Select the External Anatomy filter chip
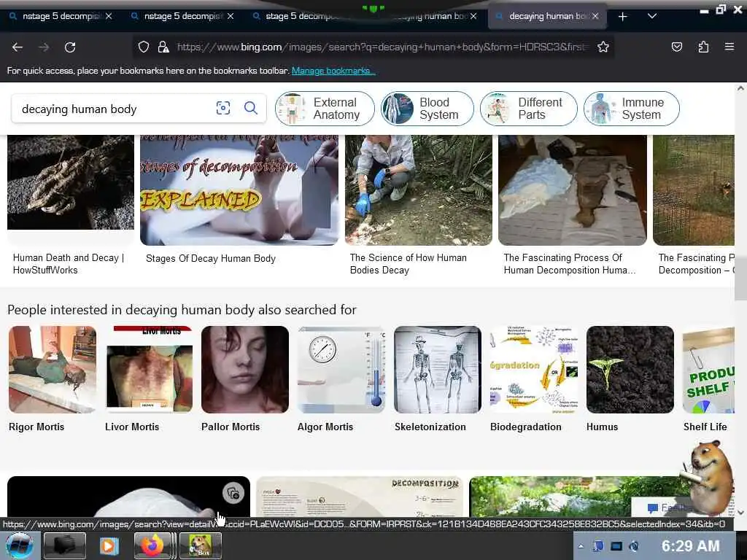 pos(325,109)
